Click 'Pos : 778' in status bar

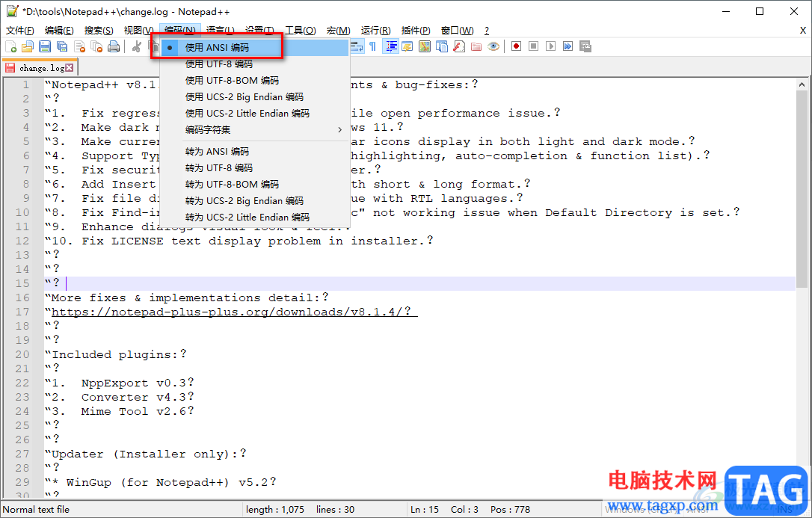point(510,509)
